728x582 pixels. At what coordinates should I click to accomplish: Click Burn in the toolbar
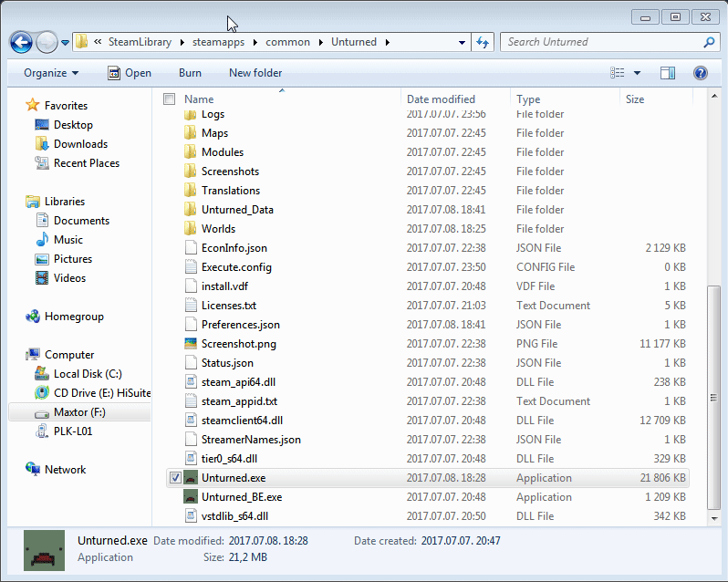(190, 73)
